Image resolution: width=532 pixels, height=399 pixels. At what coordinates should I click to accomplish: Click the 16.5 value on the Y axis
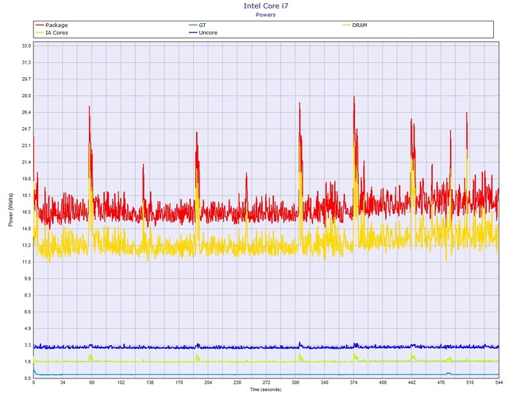26,212
